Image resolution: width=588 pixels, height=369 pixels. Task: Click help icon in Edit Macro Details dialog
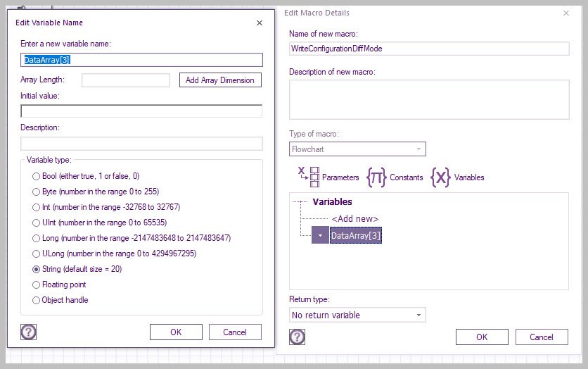coord(298,337)
